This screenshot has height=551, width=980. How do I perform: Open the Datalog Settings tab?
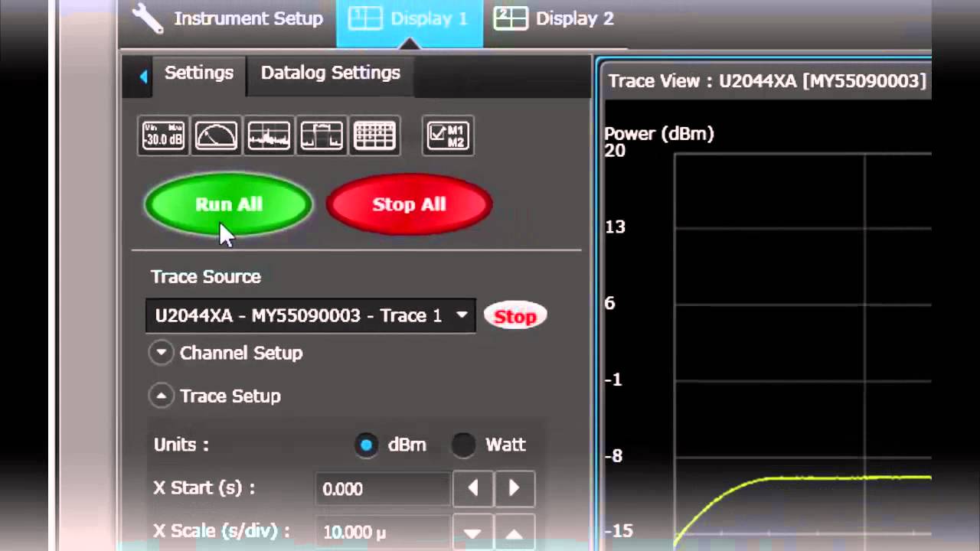click(x=331, y=73)
